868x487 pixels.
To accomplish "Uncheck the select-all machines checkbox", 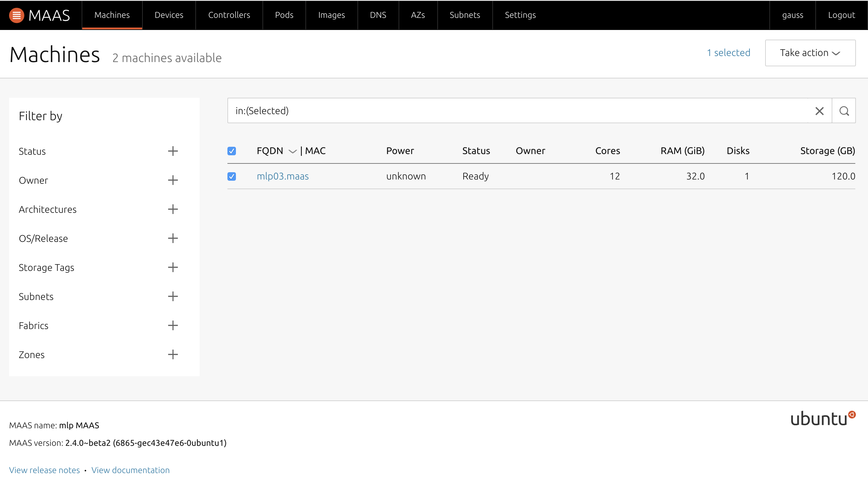I will [231, 151].
